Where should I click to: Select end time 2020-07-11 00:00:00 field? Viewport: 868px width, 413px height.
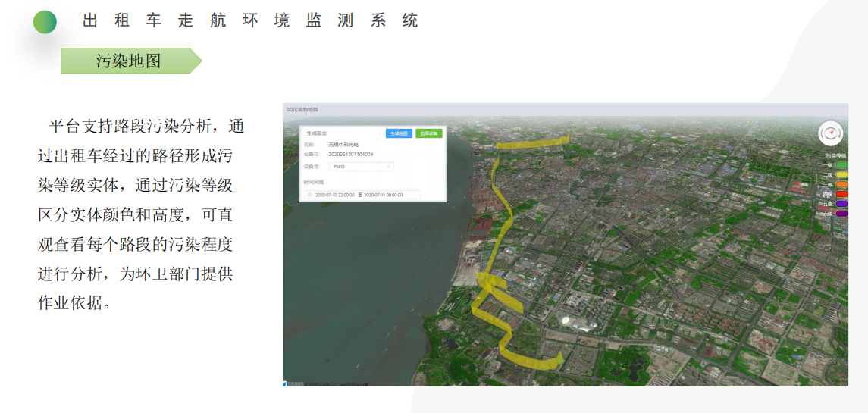pos(383,195)
